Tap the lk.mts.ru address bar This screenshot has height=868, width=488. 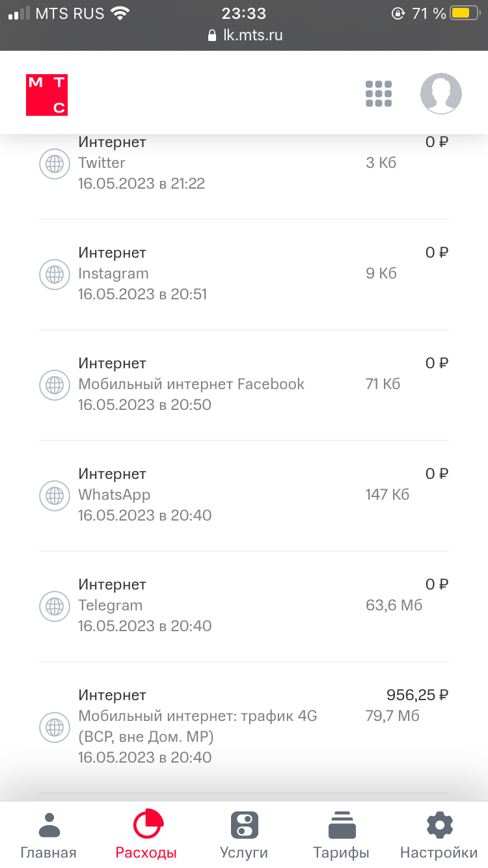[245, 35]
